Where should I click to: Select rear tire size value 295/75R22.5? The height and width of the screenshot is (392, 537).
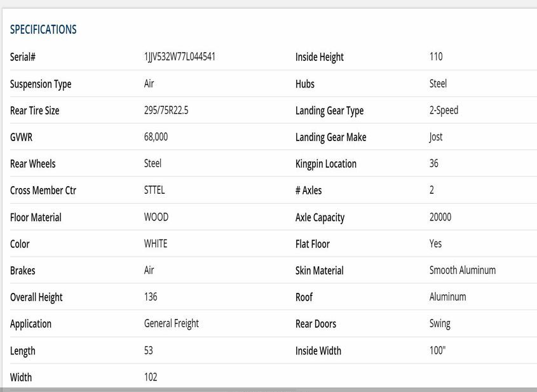[166, 111]
